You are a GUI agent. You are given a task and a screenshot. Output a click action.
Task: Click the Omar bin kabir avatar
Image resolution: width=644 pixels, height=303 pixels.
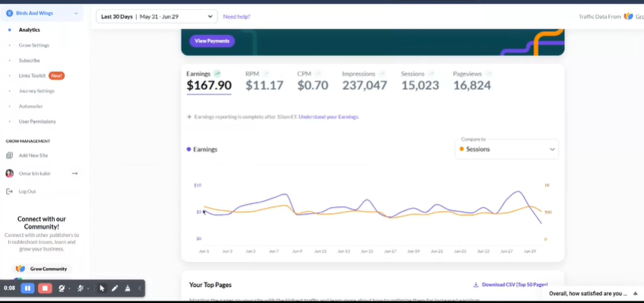9,174
